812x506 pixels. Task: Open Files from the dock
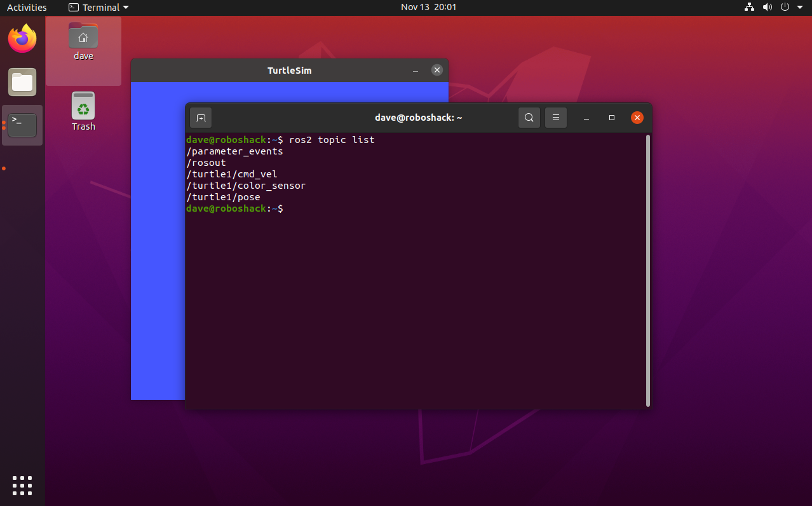coord(22,82)
